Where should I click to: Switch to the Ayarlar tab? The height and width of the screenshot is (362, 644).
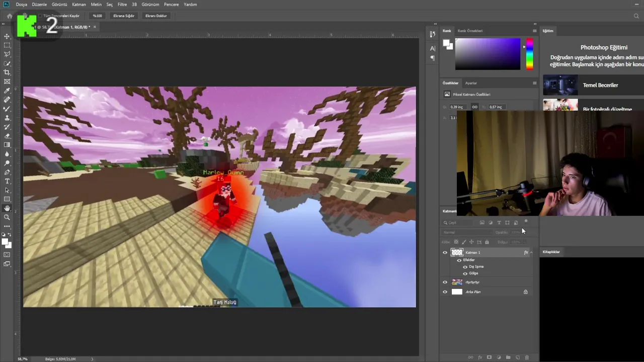[471, 83]
